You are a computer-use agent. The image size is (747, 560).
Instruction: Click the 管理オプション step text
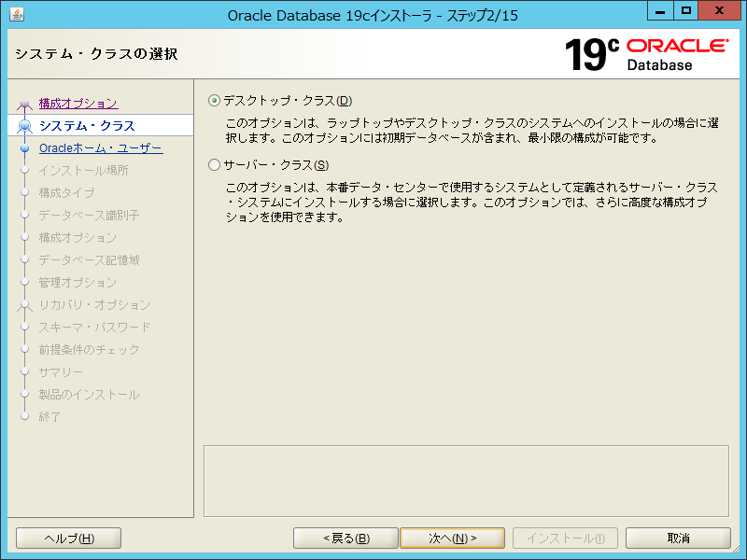[x=78, y=282]
